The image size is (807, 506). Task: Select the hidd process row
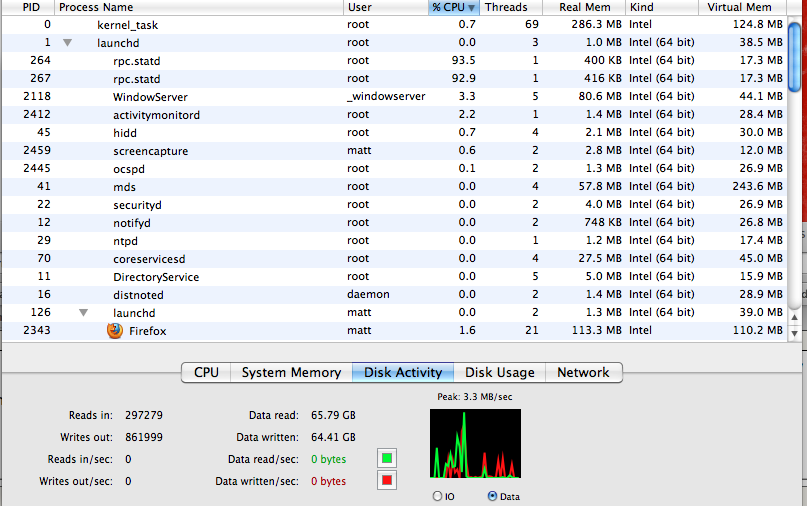[x=394, y=133]
